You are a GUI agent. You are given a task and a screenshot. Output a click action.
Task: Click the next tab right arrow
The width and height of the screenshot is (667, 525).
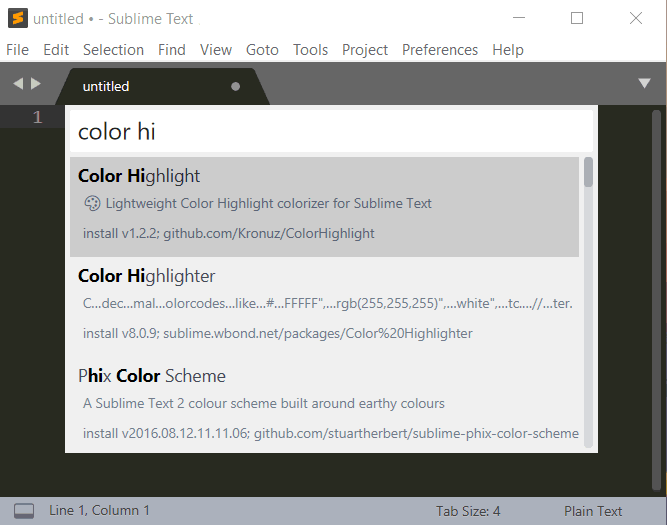[37, 85]
